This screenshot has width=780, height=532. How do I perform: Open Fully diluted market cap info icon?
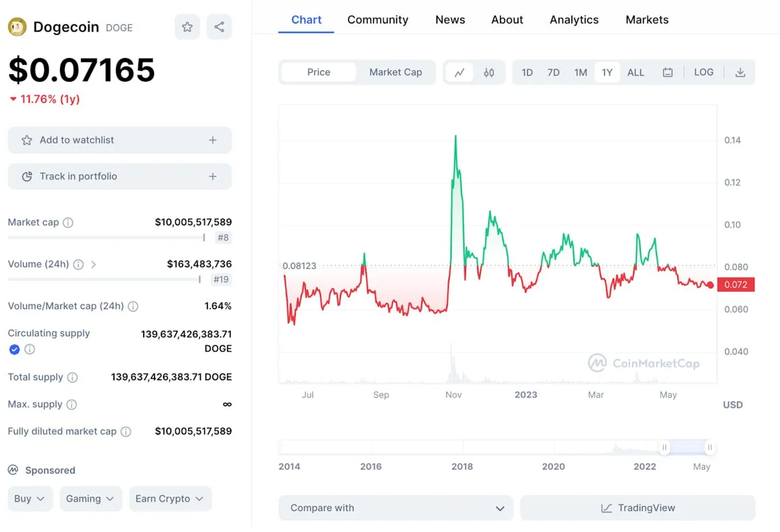coord(126,431)
